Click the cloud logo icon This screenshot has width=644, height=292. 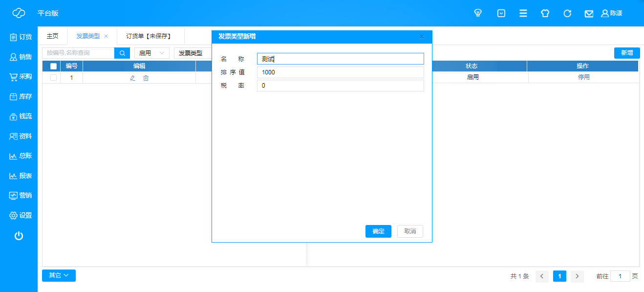[19, 13]
